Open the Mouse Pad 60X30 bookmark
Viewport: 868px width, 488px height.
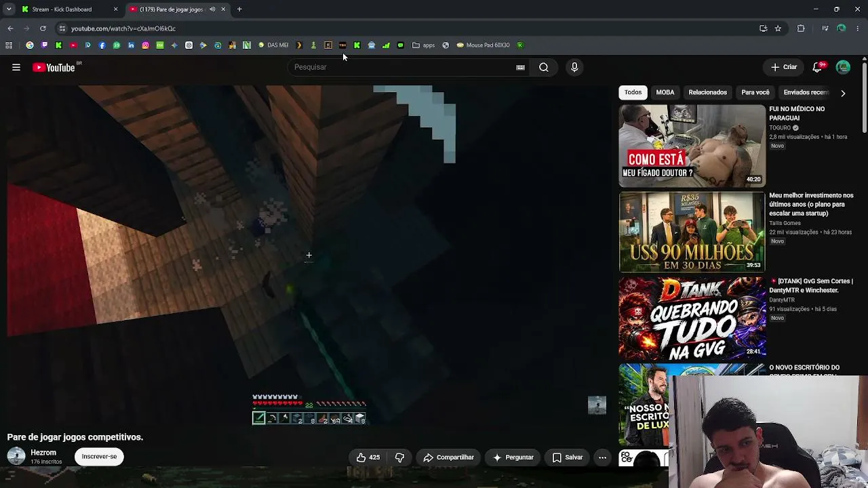click(484, 45)
